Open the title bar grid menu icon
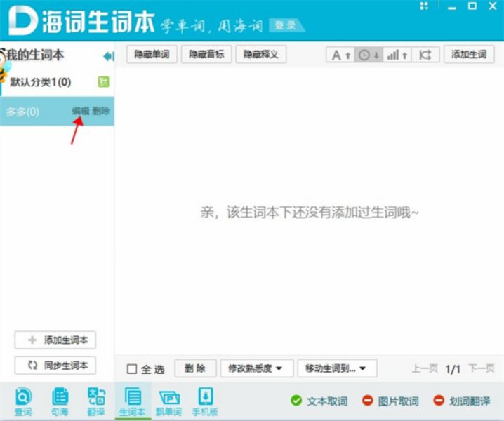The height and width of the screenshot is (421, 504). 424,6
